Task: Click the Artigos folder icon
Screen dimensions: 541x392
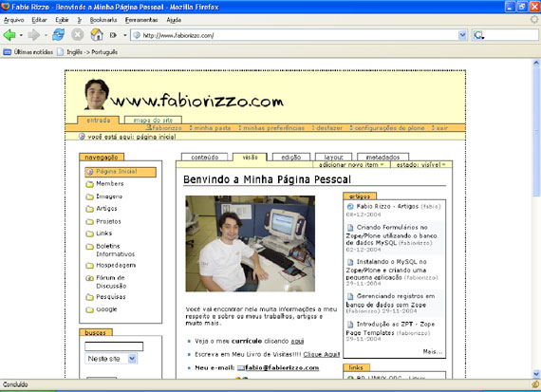Action: (x=90, y=209)
